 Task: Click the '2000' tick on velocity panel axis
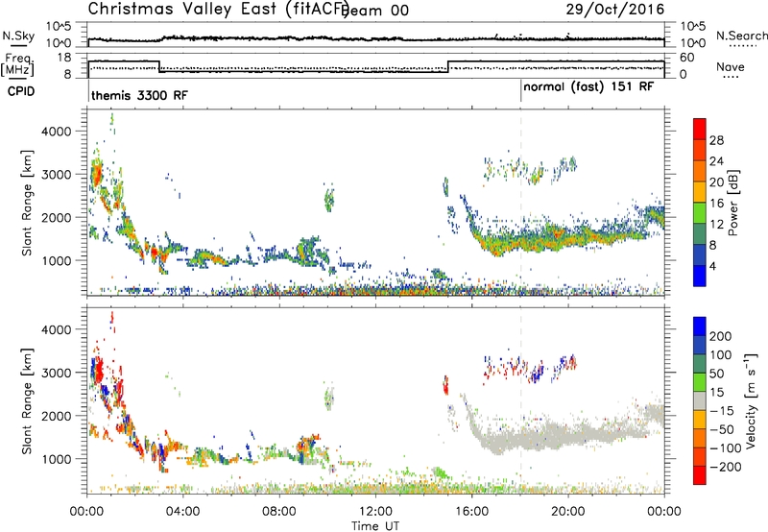(x=56, y=416)
